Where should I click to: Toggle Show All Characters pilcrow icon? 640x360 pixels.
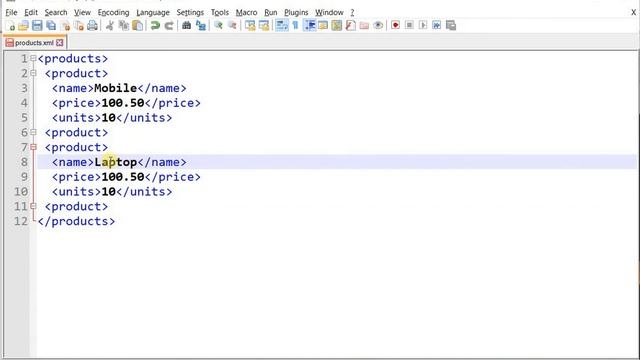pos(296,26)
